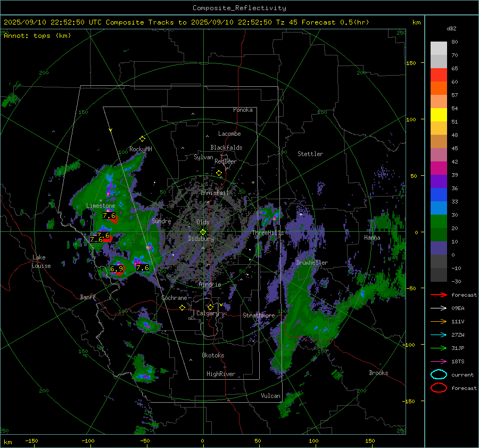Click the dBZ legend heading
Screen dimensions: 479x448
pos(451,29)
